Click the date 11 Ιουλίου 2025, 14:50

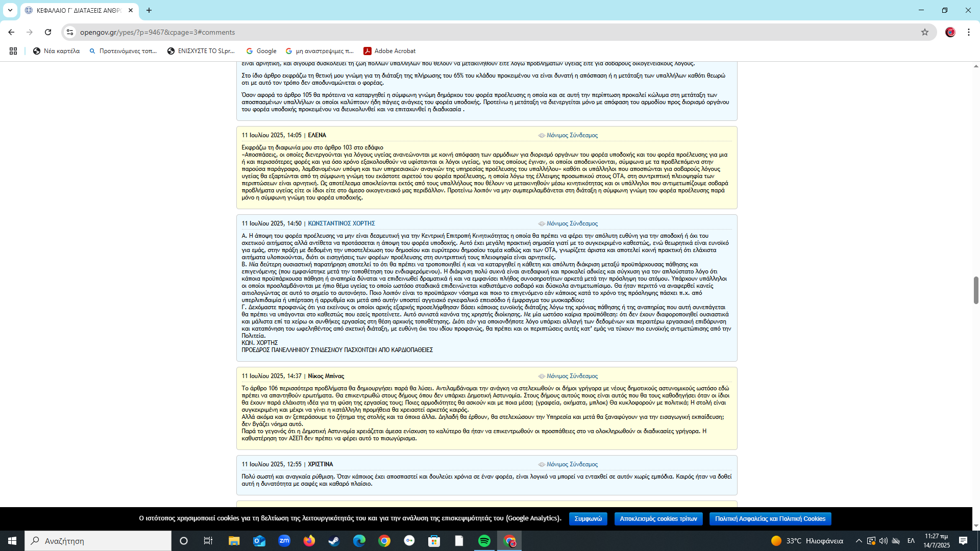272,223
